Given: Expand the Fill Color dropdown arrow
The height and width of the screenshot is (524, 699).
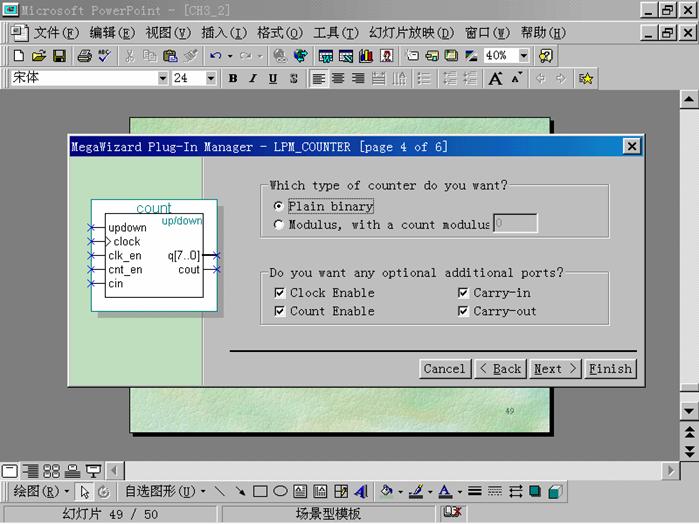Looking at the screenshot, I should 400,492.
